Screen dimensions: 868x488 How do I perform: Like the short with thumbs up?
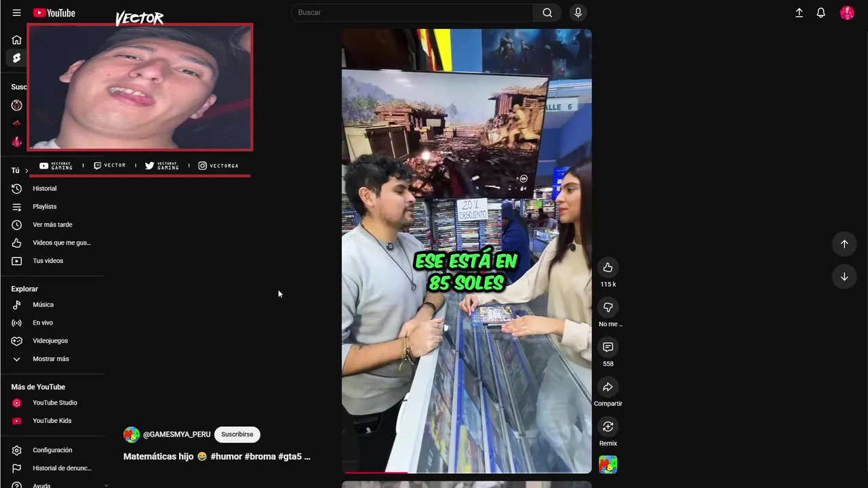pyautogui.click(x=608, y=267)
